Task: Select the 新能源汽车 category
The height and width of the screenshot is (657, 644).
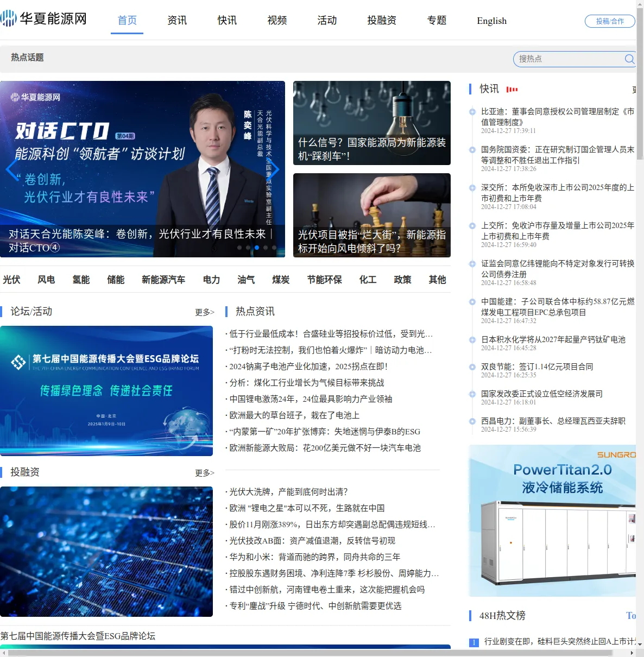Action: [x=163, y=280]
